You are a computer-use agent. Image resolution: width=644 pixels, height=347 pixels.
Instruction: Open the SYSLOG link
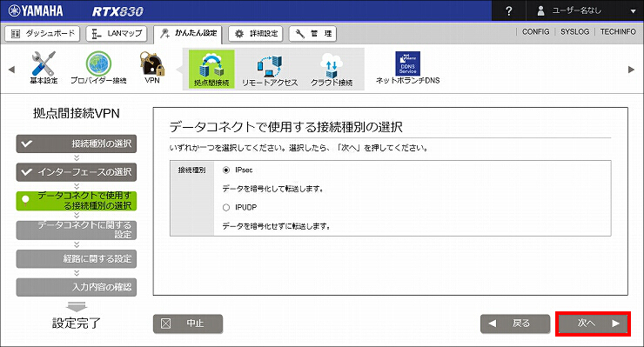[574, 31]
